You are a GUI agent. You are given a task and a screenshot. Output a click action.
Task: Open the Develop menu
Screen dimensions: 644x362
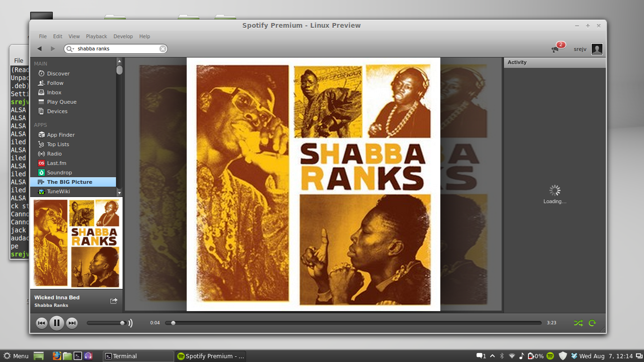[123, 36]
